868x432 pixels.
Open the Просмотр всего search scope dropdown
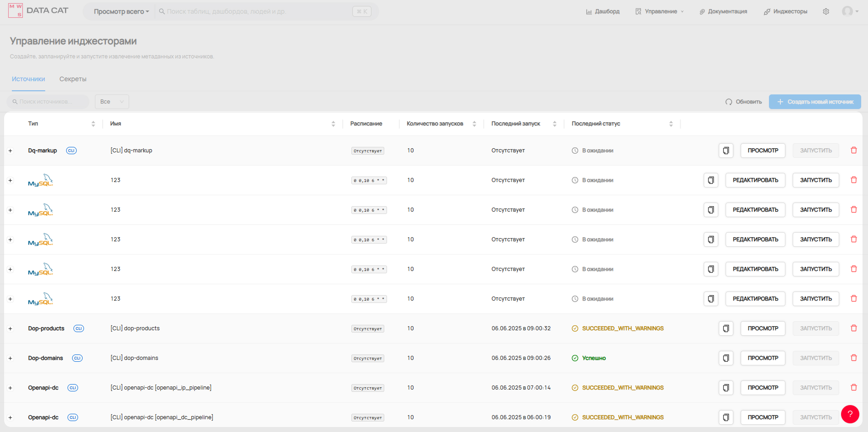click(121, 11)
